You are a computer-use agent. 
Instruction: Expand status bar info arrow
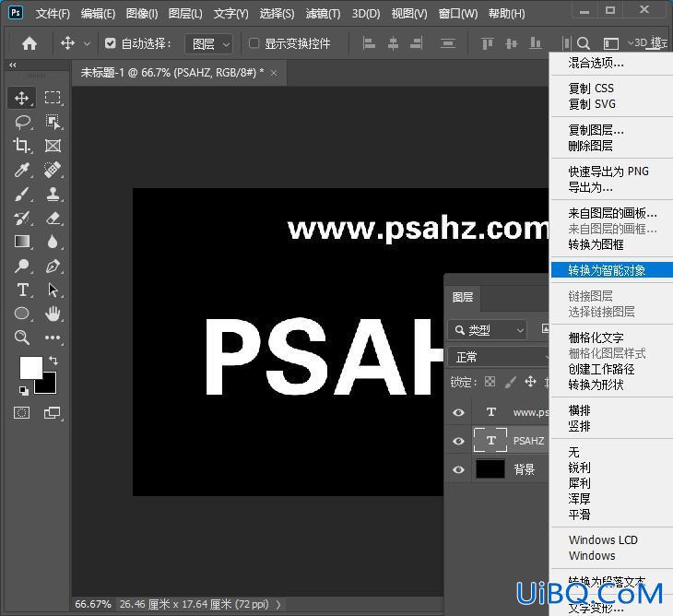tap(278, 604)
